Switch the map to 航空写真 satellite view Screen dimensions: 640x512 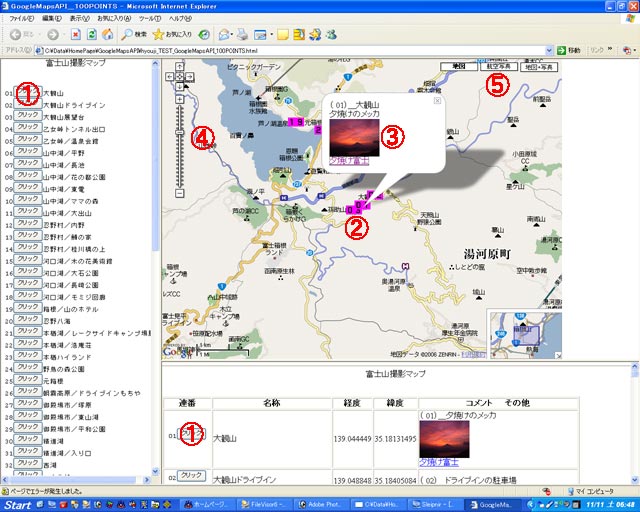click(499, 67)
